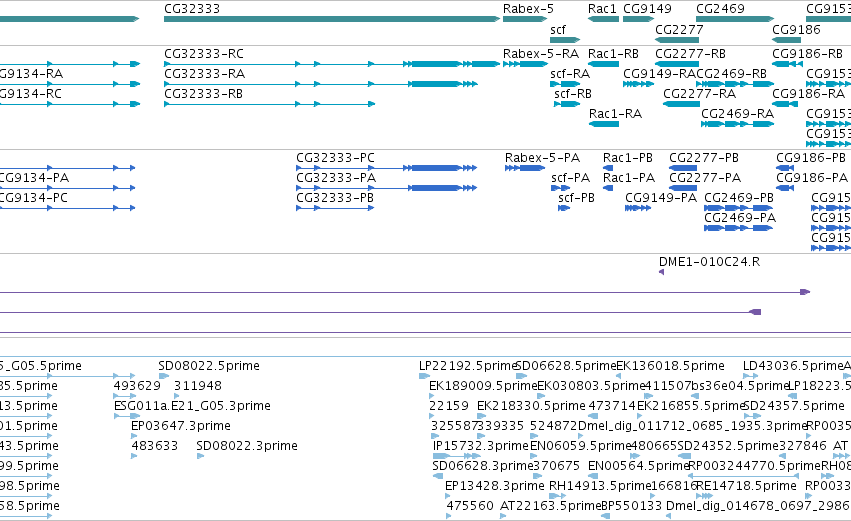851x521 pixels.
Task: Click the Rac1 gene name
Action: coord(602,9)
